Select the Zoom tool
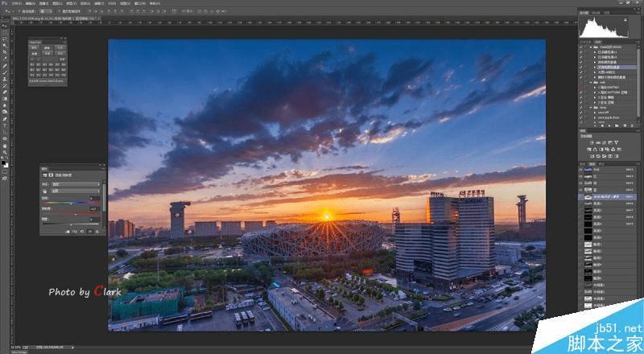Image resolution: width=644 pixels, height=354 pixels. point(6,152)
